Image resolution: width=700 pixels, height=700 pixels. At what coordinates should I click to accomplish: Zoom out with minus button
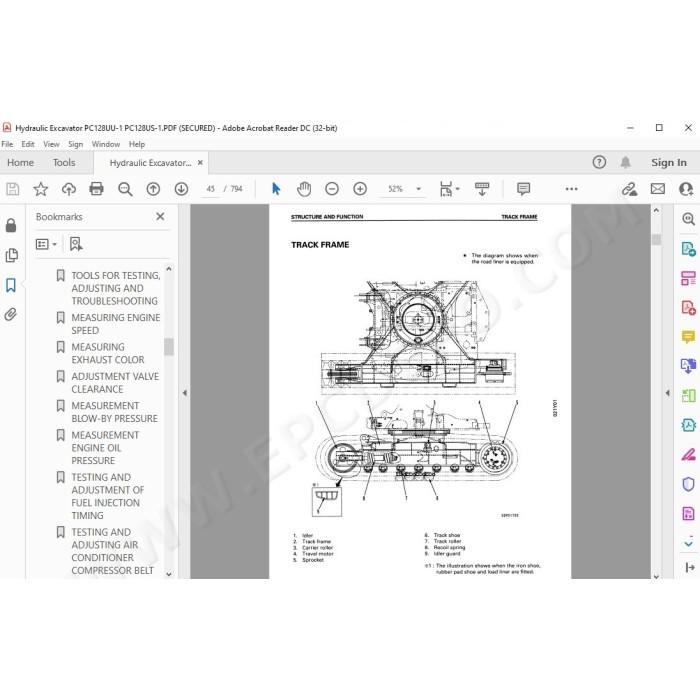click(332, 189)
